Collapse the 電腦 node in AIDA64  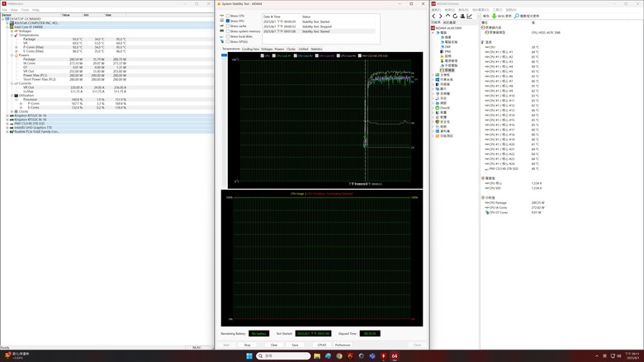coord(433,33)
